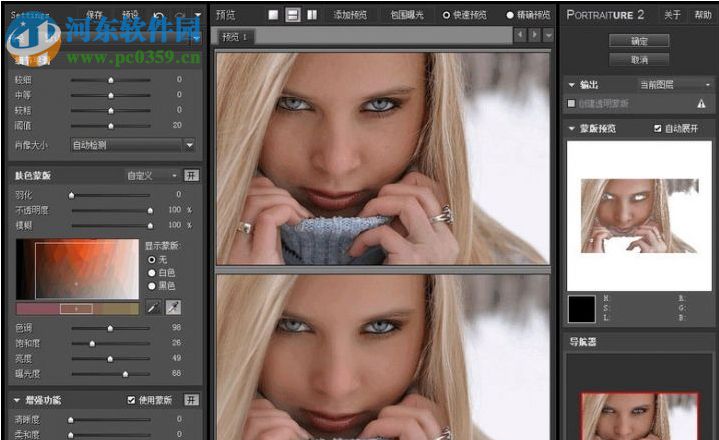Select the horizontal split preview layout icon

[x=293, y=15]
